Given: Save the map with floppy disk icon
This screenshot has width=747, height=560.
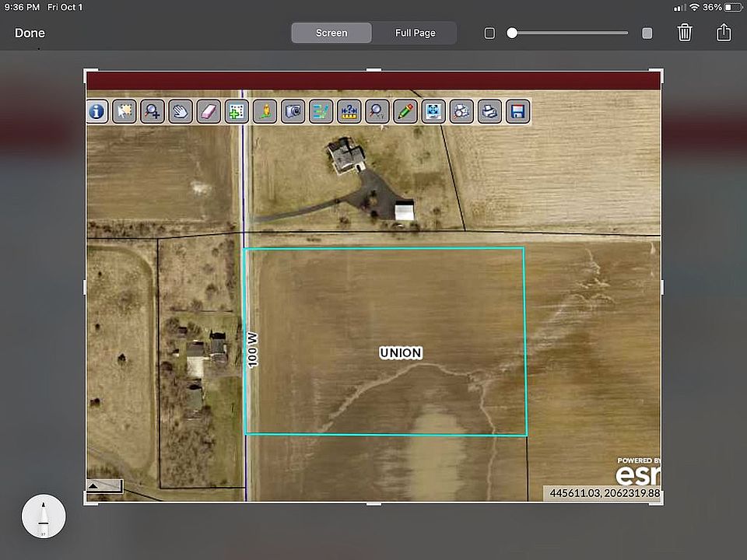Looking at the screenshot, I should 518,111.
